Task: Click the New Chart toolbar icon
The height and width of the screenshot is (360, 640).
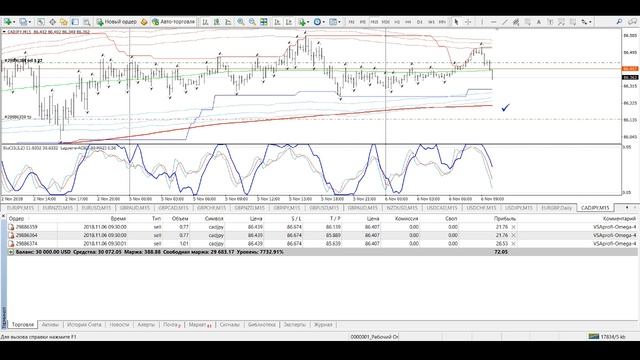Action: (7, 22)
